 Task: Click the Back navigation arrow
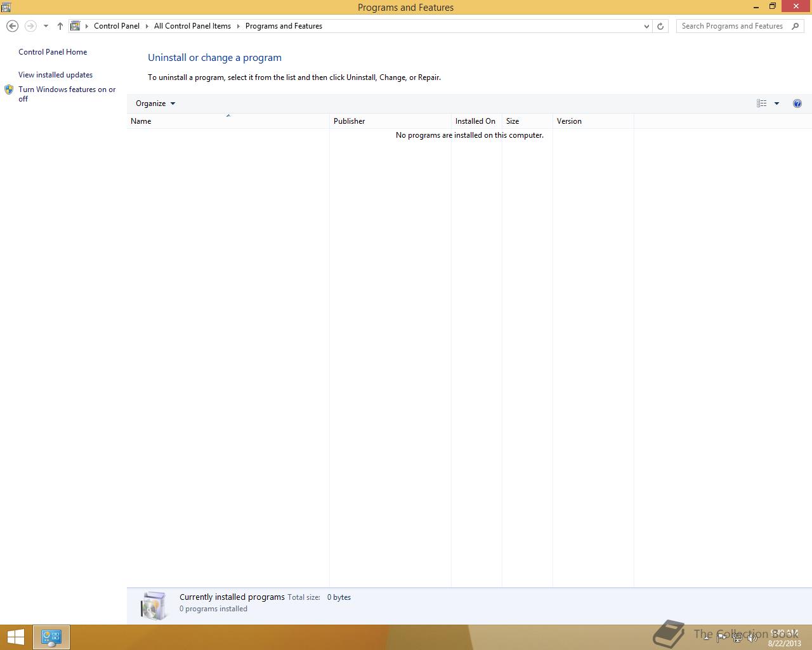point(12,26)
